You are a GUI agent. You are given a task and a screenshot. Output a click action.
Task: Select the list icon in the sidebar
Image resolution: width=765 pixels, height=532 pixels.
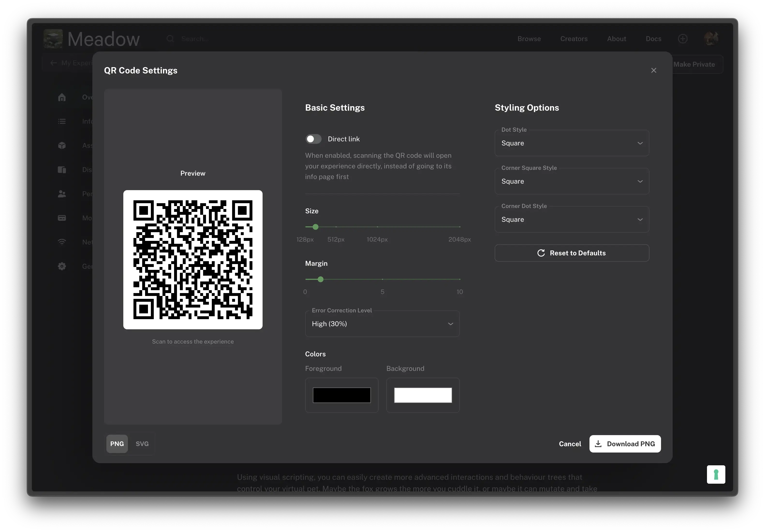pyautogui.click(x=62, y=121)
